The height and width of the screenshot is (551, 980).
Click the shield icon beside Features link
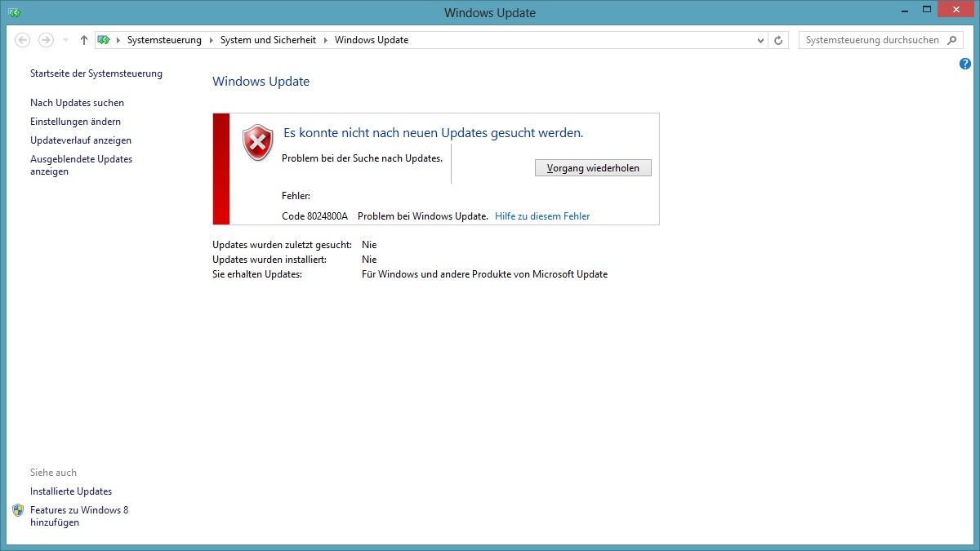click(19, 510)
